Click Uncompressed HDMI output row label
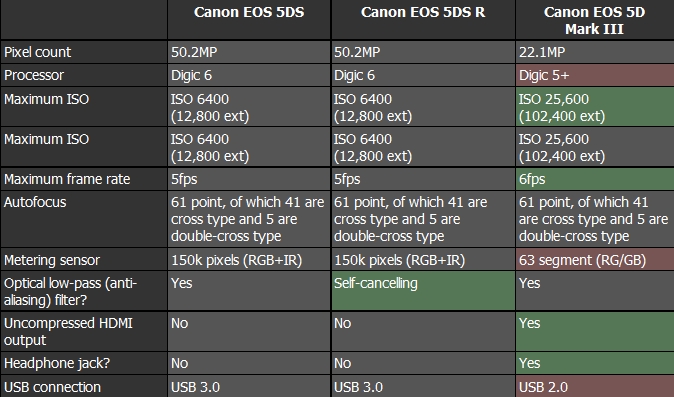The image size is (674, 397). tap(84, 331)
